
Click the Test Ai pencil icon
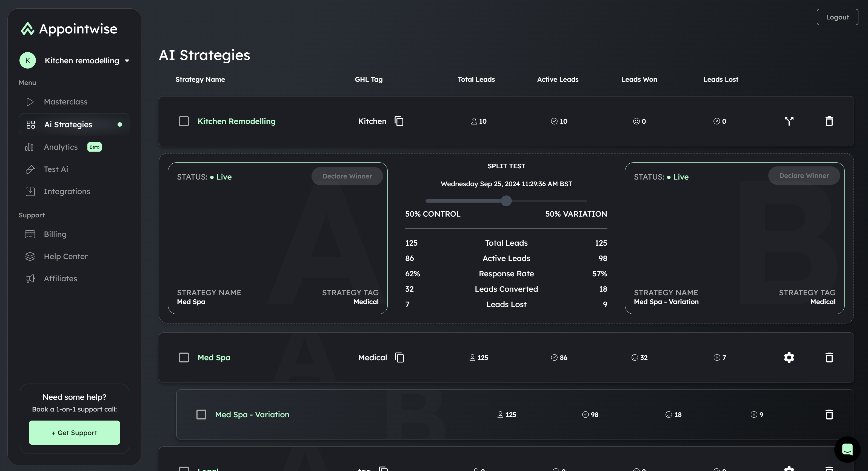30,169
